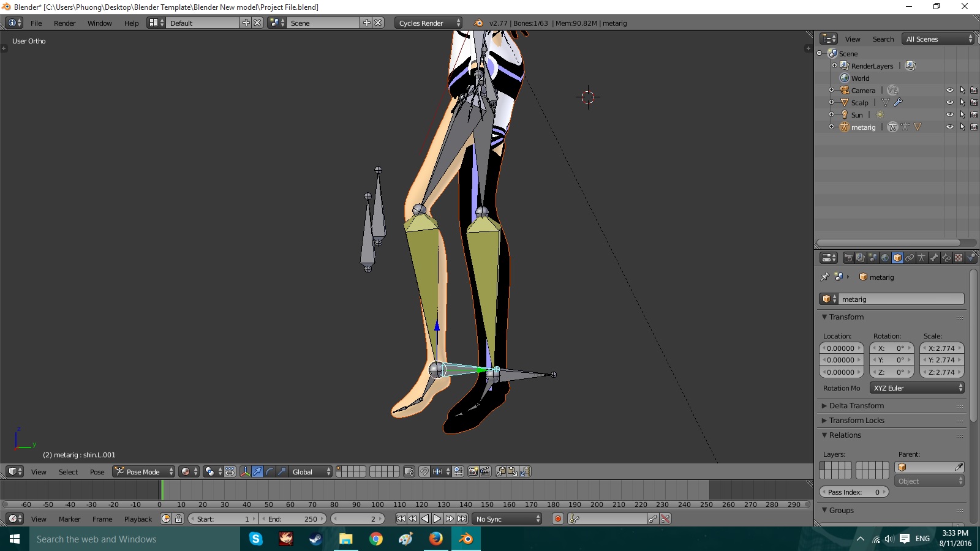Hide the Sun object in the outliner
Viewport: 980px width, 551px height.
pos(950,114)
